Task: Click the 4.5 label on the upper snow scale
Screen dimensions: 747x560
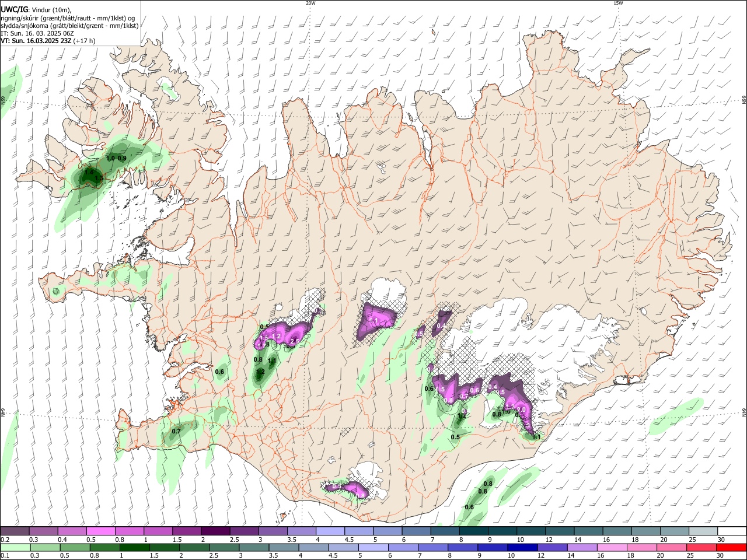Action: (x=349, y=540)
